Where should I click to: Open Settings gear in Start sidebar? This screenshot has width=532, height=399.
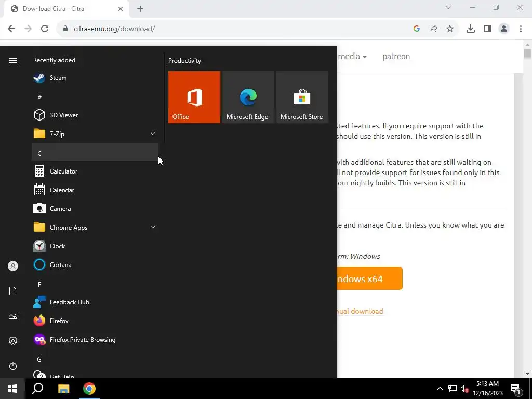(x=13, y=341)
